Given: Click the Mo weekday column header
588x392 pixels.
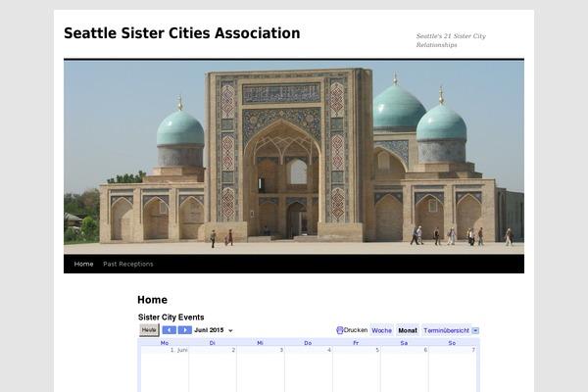Looking at the screenshot, I should pyautogui.click(x=165, y=343).
